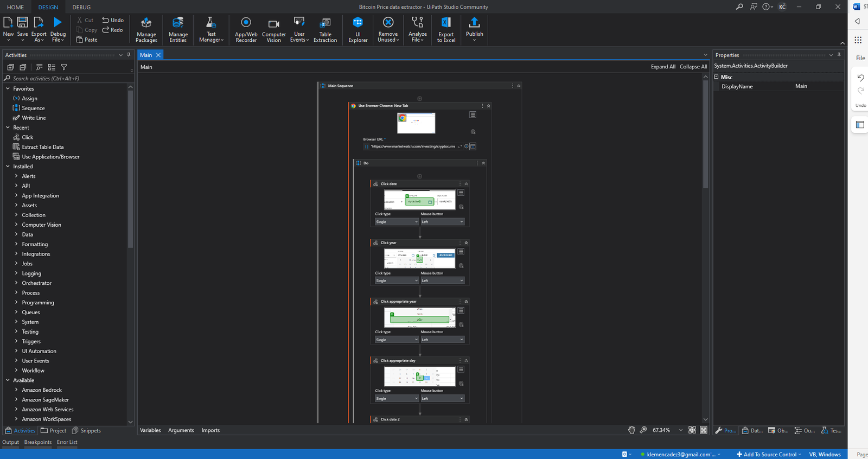
Task: Collapse the Click date activity
Action: [x=466, y=184]
